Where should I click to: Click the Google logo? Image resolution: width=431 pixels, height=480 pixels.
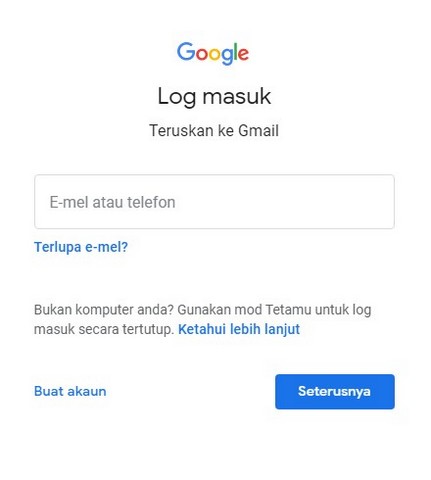pos(213,53)
